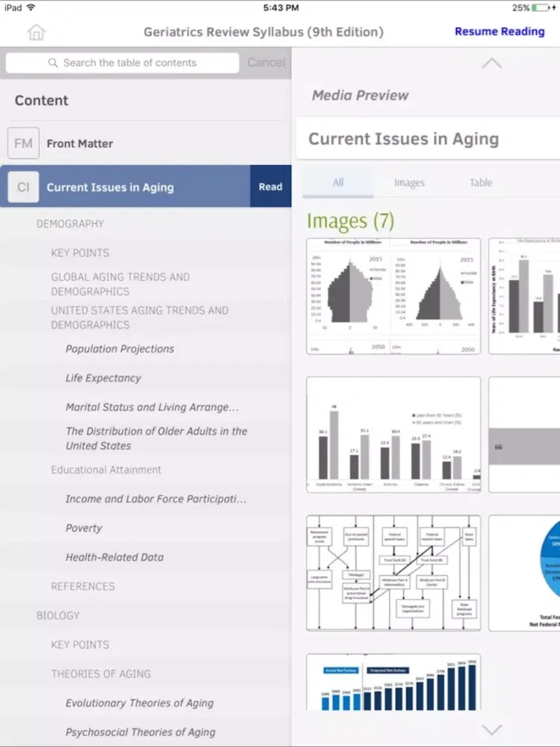Go to Population Projections
This screenshot has width=560, height=747.
[120, 349]
